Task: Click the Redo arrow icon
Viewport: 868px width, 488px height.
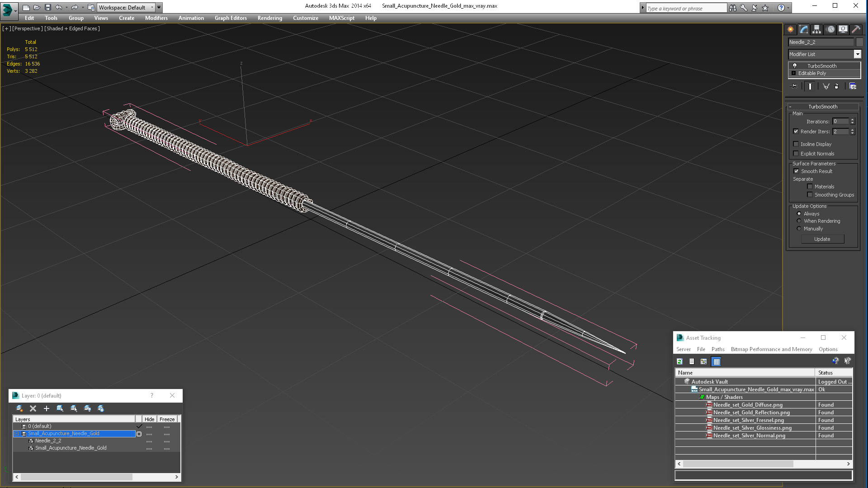Action: coord(75,7)
